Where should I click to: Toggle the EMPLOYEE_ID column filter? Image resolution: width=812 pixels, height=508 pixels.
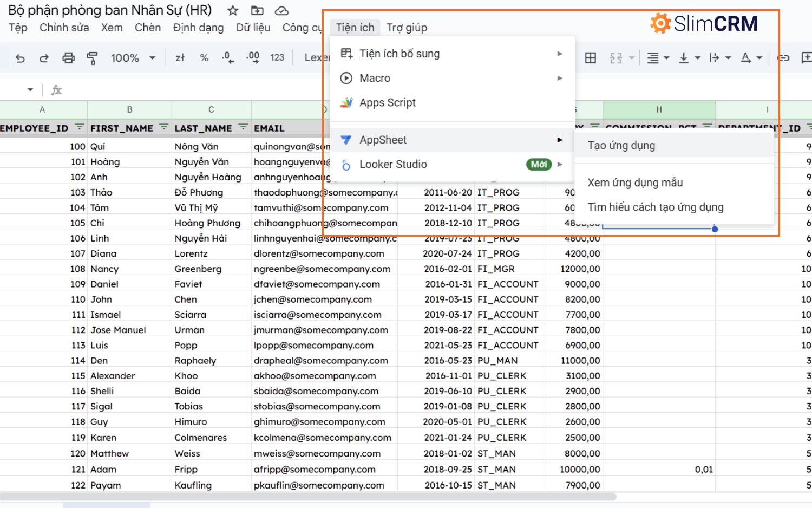[x=80, y=127]
